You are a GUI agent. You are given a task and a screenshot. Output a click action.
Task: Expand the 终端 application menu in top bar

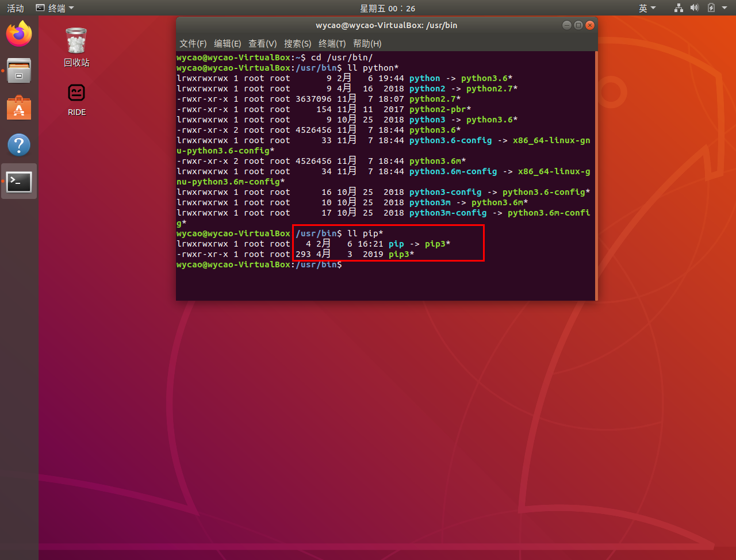click(55, 8)
